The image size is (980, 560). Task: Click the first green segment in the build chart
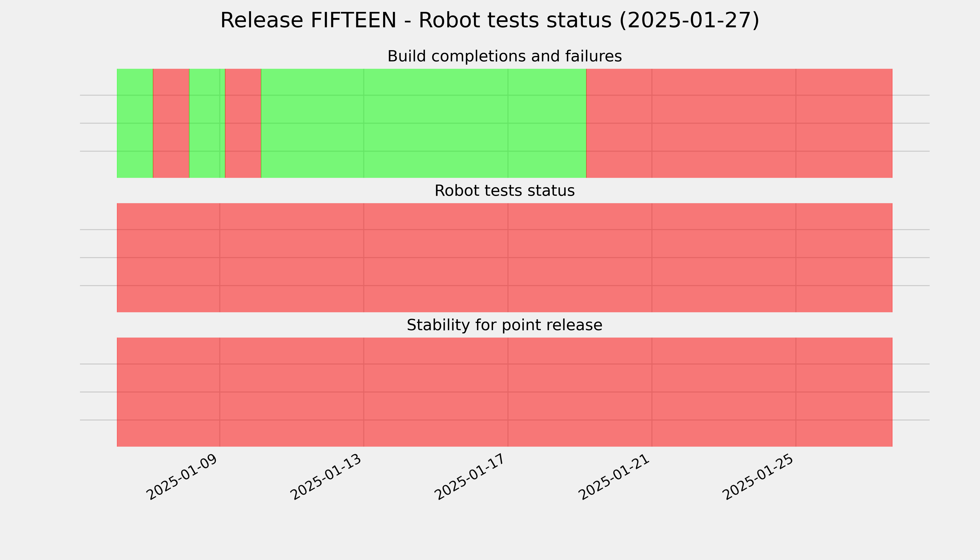pos(135,123)
